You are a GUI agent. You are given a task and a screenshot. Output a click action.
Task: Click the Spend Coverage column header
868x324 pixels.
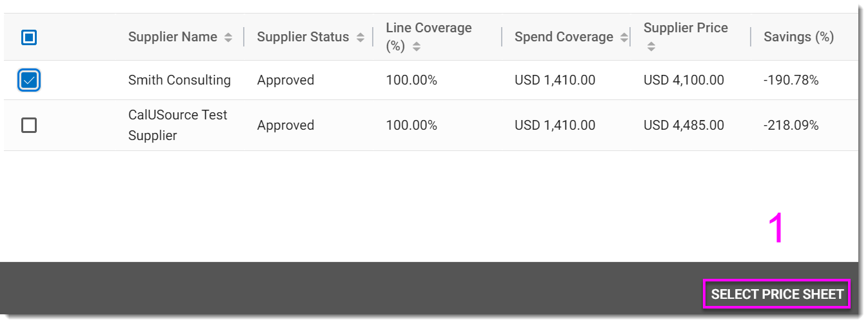point(564,37)
